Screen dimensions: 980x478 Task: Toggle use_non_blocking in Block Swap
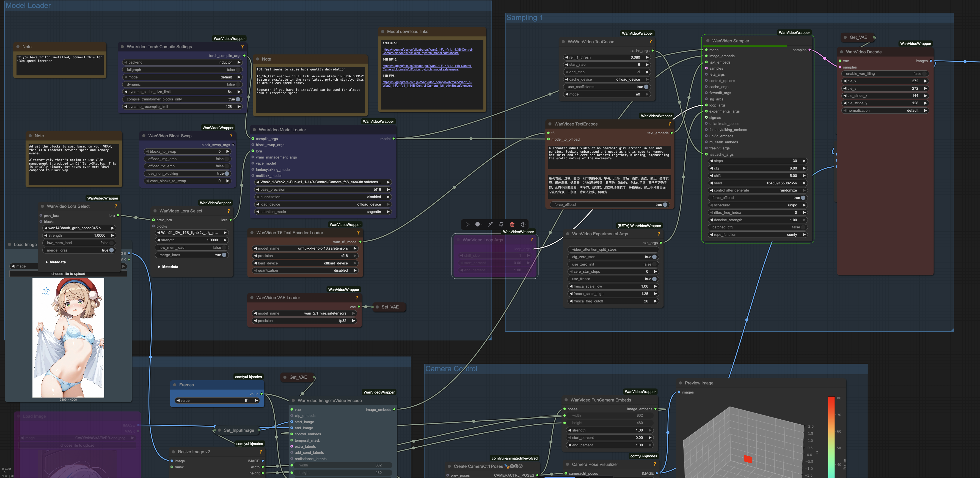tap(188, 173)
